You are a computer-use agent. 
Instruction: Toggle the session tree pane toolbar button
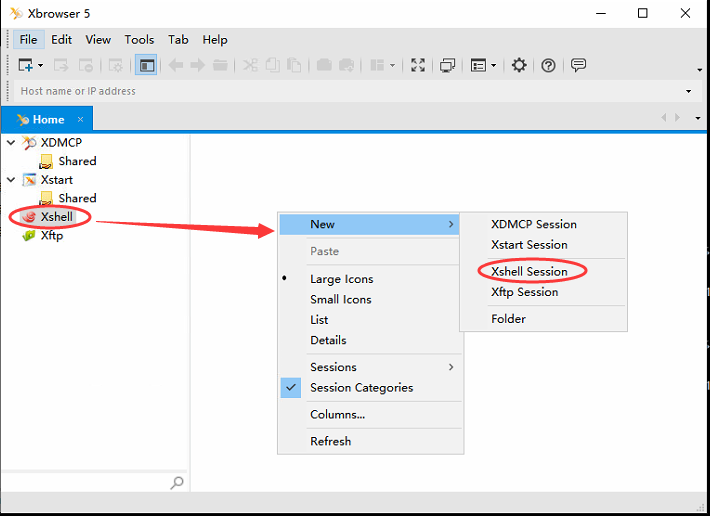coord(146,65)
